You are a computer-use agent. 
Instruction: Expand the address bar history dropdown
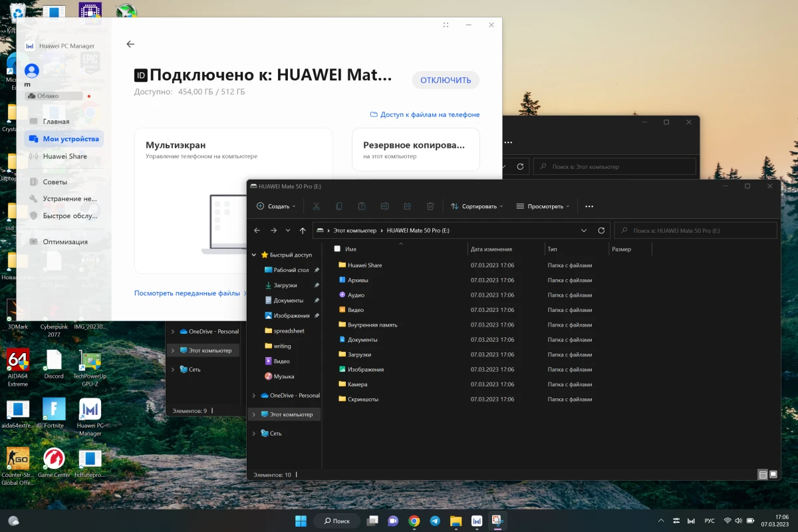click(584, 230)
